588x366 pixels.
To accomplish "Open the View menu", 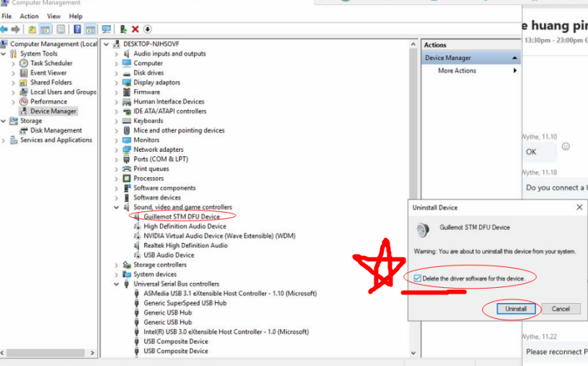I will pyautogui.click(x=54, y=16).
